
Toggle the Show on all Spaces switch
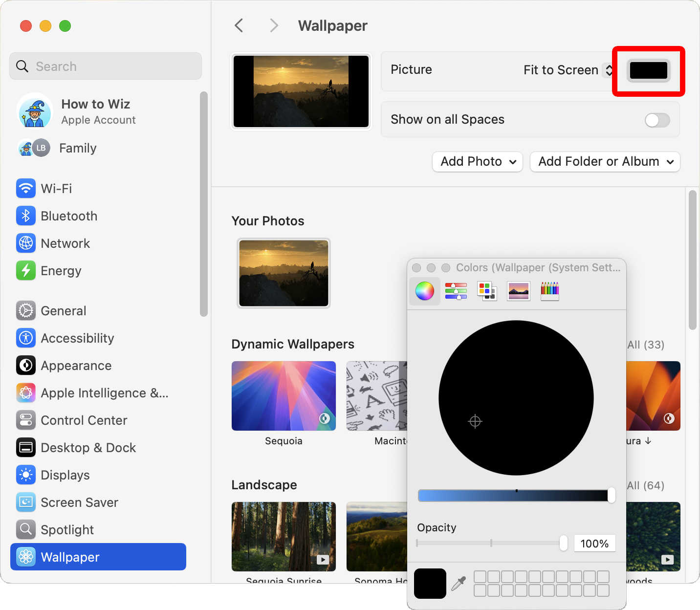pyautogui.click(x=657, y=120)
